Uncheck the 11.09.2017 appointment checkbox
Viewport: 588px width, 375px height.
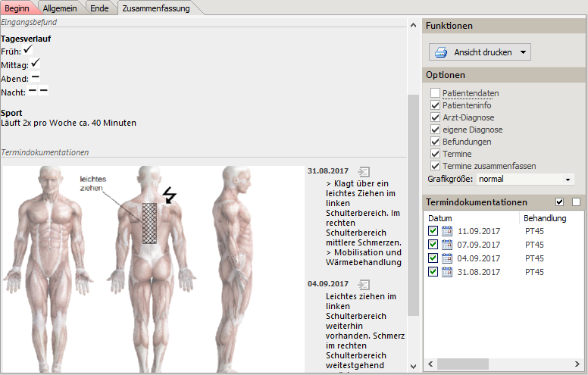coord(433,231)
